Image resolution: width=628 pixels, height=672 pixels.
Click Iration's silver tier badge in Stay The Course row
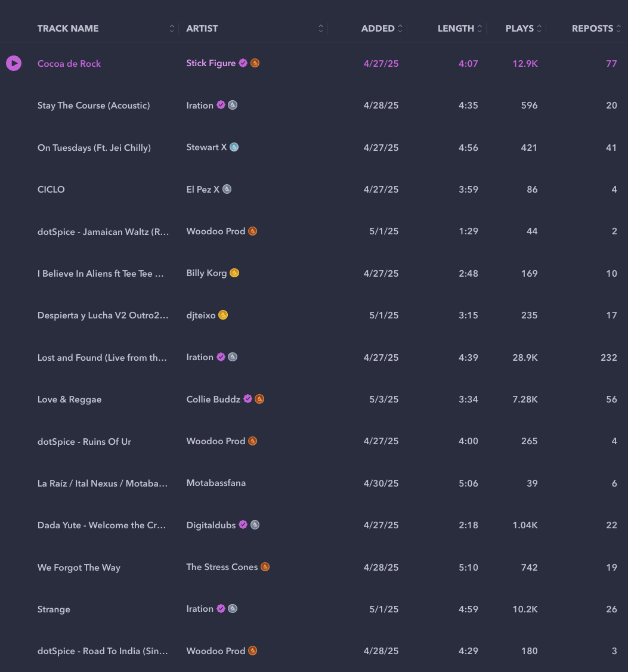(x=233, y=105)
